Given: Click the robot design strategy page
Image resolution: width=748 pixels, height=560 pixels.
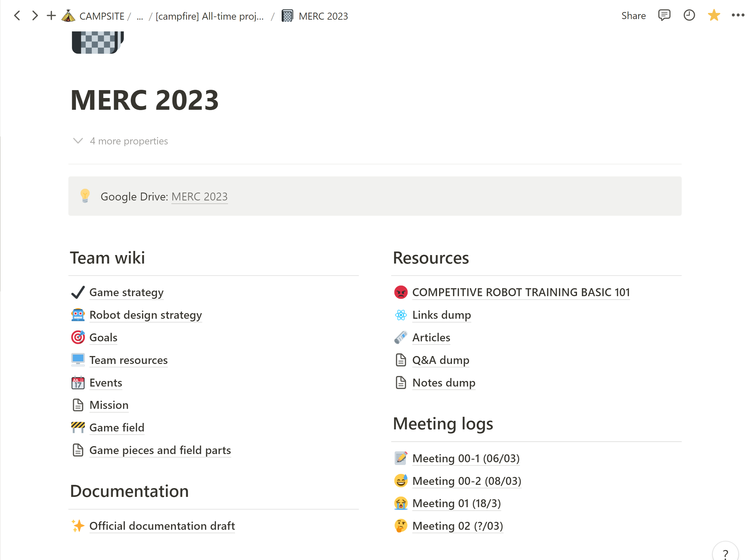Looking at the screenshot, I should (146, 314).
